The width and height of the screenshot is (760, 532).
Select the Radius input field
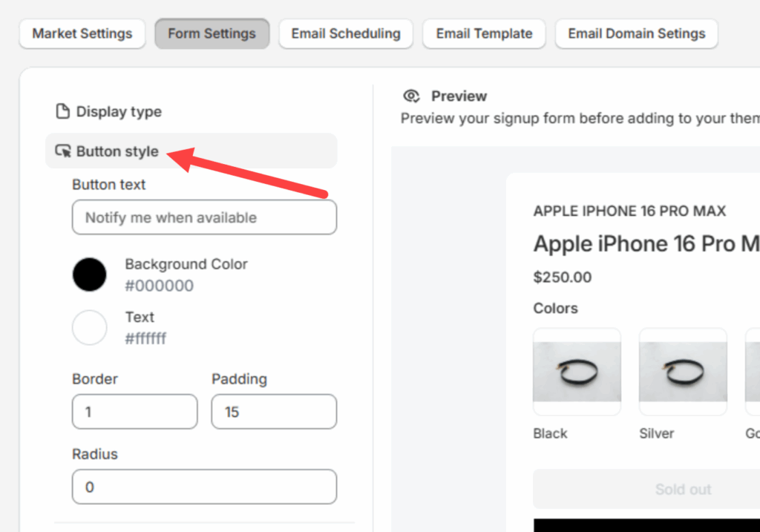pos(204,487)
